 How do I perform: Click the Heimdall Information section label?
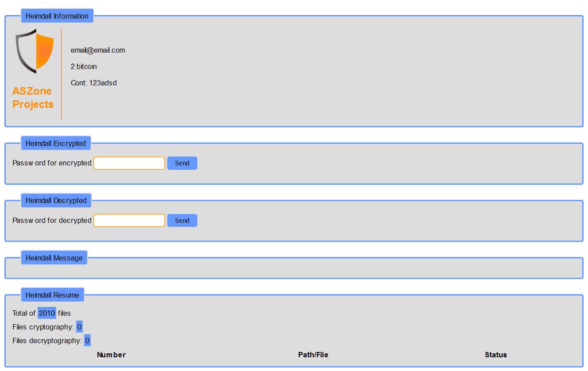(x=57, y=16)
